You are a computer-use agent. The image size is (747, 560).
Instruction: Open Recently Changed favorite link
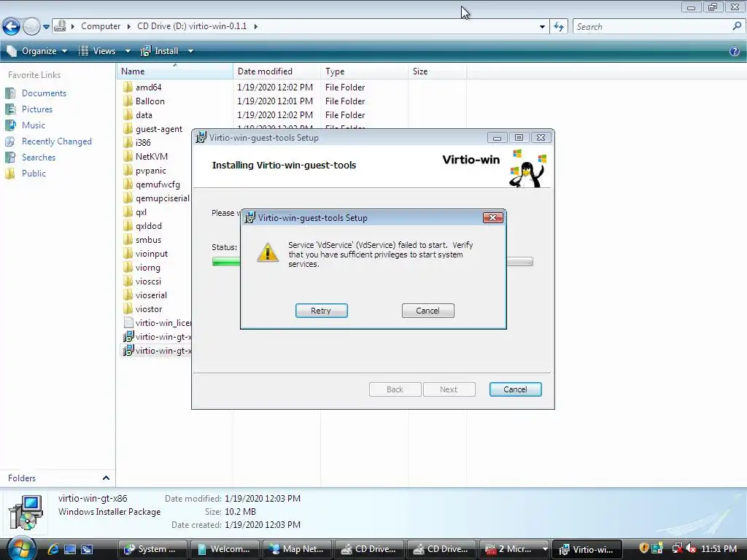tap(57, 141)
